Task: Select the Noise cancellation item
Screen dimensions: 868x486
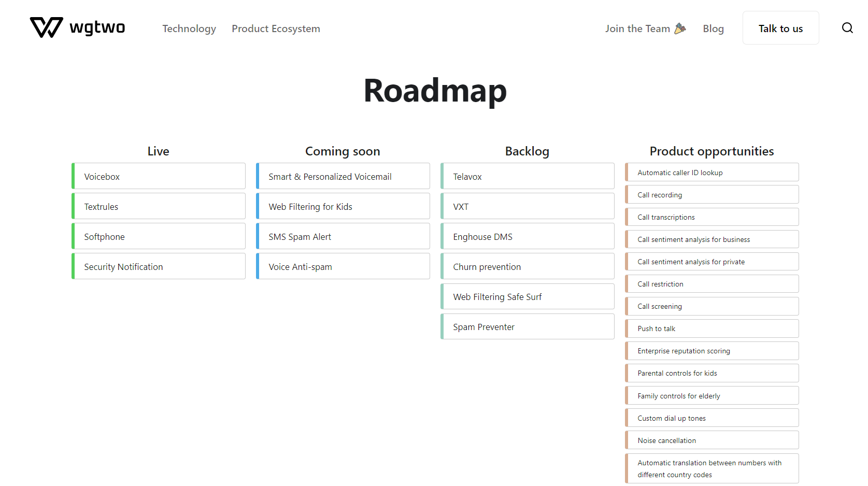Action: (712, 440)
